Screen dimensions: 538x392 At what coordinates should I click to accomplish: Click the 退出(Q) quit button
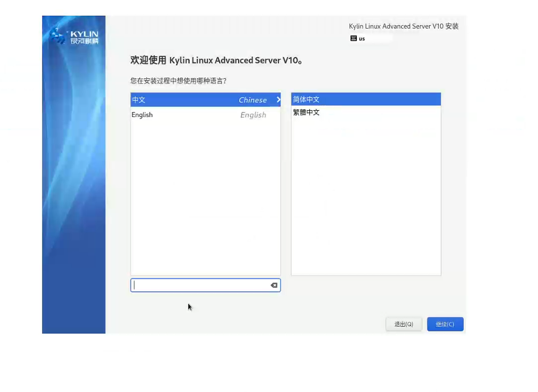click(403, 324)
